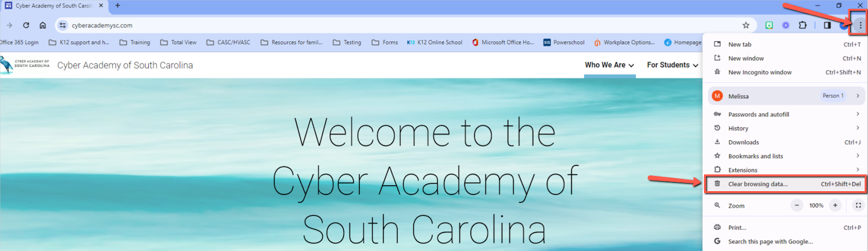
Task: Bookmark this page with the star icon
Action: 746,25
